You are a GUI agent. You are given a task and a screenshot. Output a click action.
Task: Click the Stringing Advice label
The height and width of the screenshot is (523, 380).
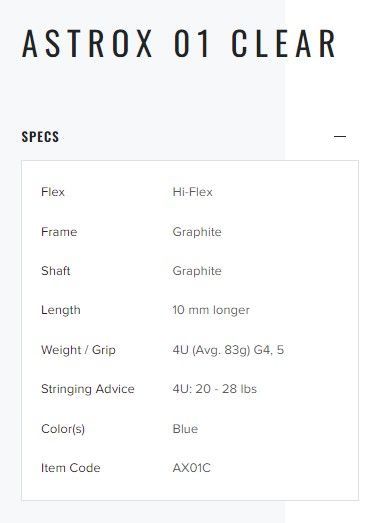(88, 389)
